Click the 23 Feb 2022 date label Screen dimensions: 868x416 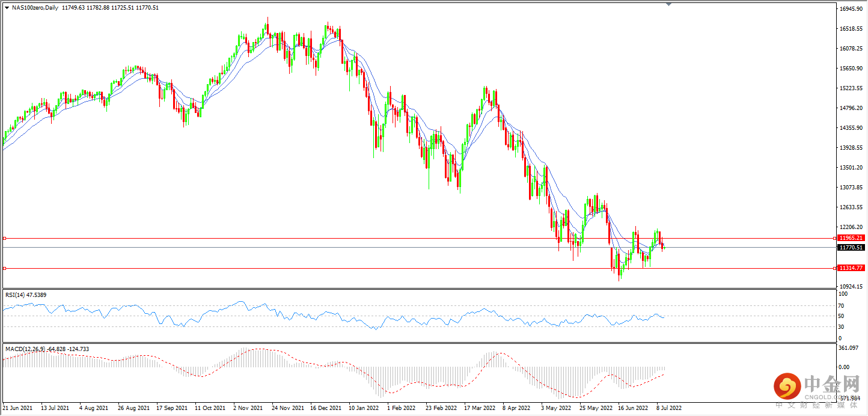pos(441,408)
